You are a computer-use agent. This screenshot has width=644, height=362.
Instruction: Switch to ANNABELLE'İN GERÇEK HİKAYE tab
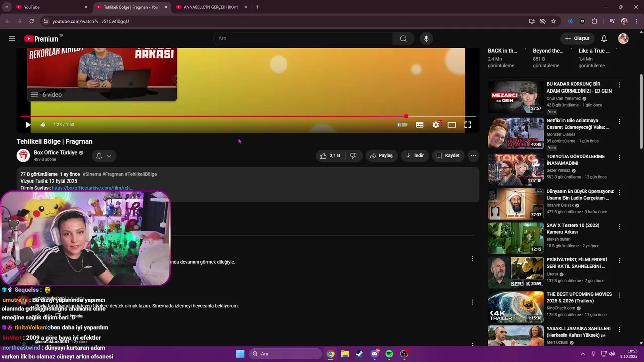(210, 7)
